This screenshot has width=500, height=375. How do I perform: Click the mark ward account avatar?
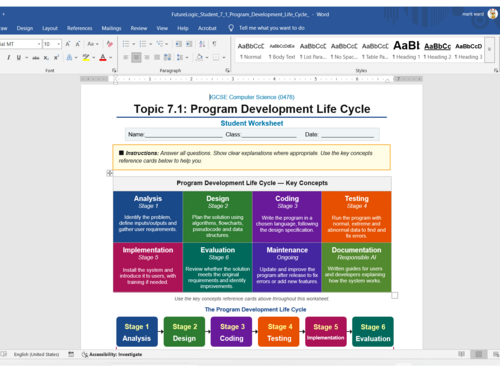[492, 14]
